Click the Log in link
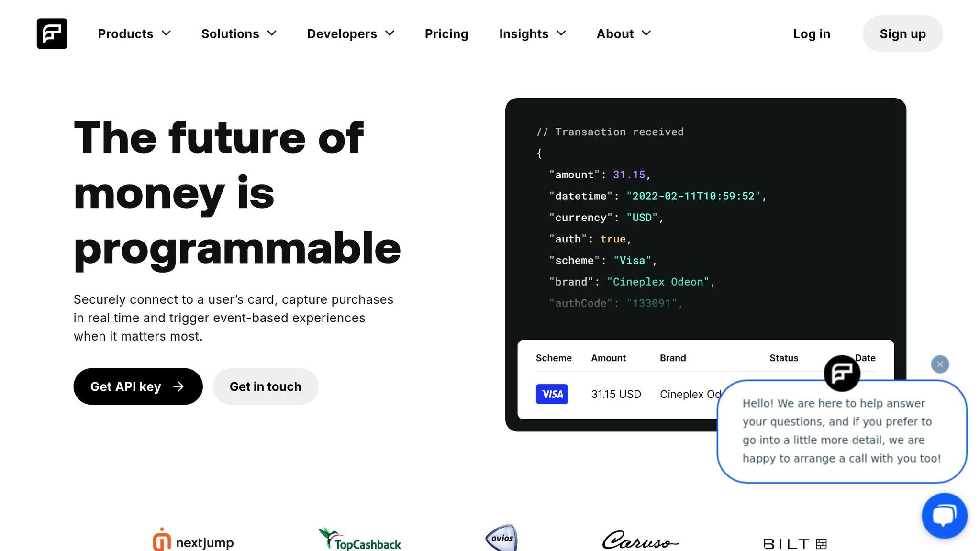This screenshot has width=980, height=551. click(812, 34)
